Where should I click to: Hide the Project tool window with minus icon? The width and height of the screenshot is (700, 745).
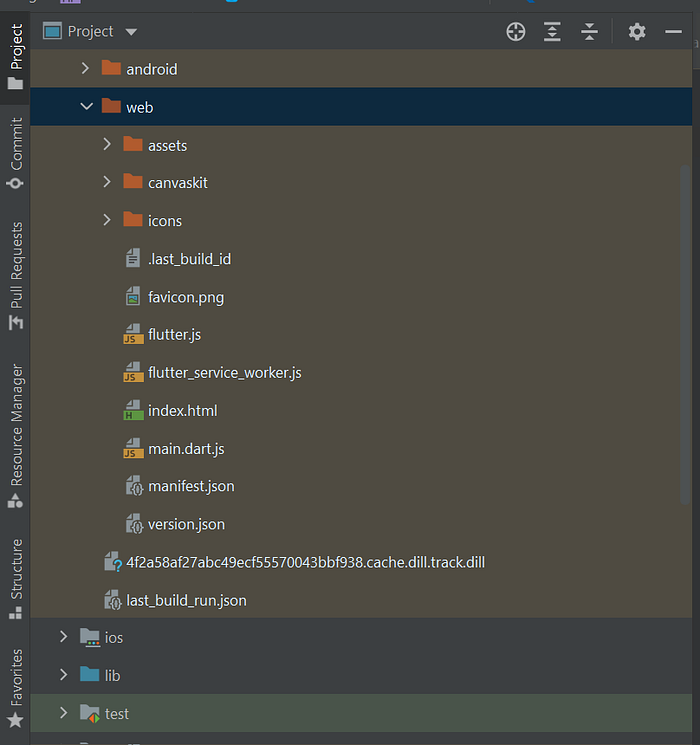673,32
